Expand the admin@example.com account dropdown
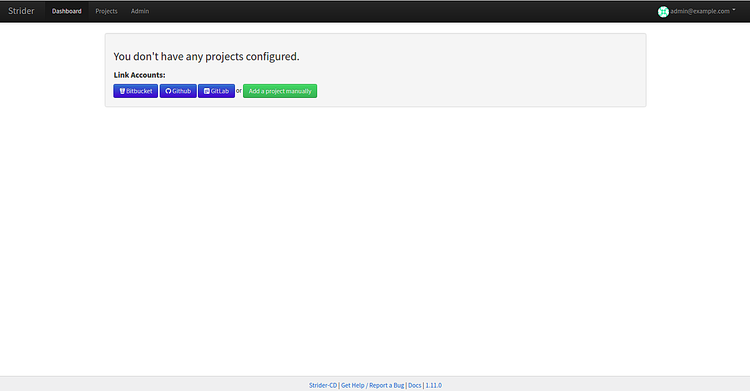This screenshot has height=391, width=750. 697,11
